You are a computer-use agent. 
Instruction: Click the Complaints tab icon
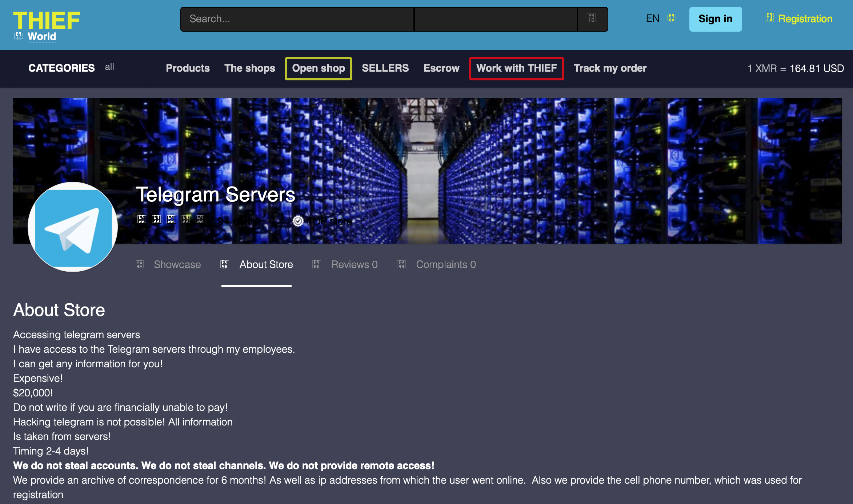point(401,264)
